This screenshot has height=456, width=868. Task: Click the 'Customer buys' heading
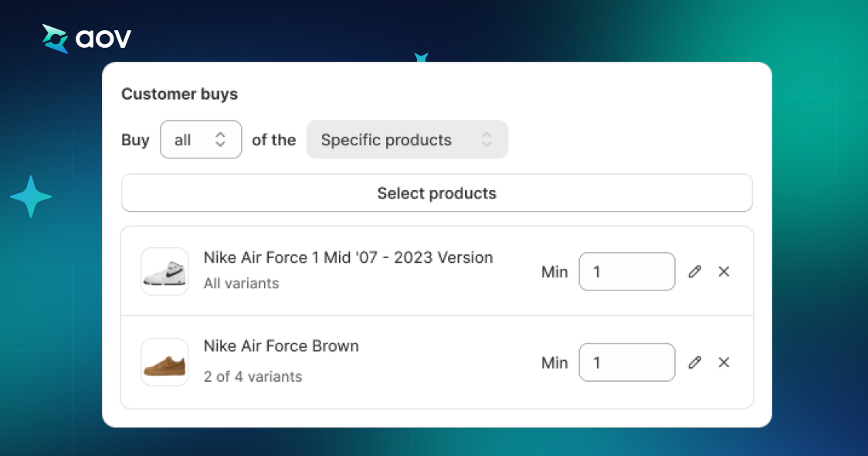click(x=179, y=94)
